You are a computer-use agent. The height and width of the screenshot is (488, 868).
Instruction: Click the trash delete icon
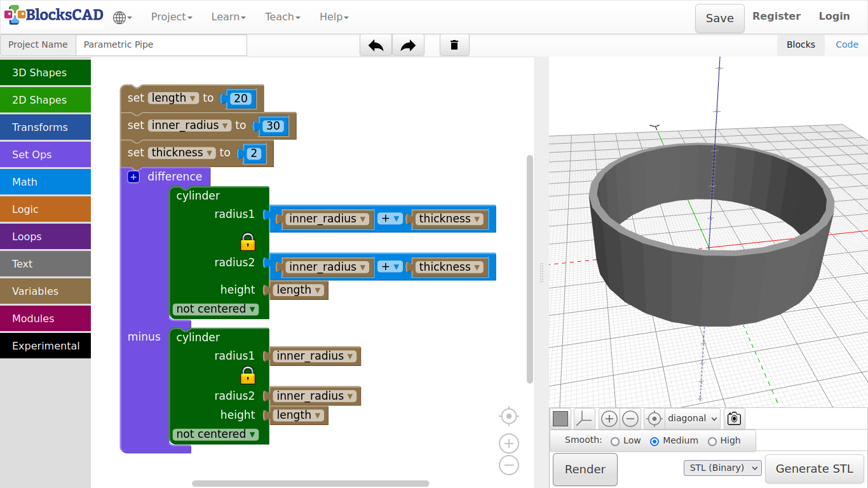[454, 45]
